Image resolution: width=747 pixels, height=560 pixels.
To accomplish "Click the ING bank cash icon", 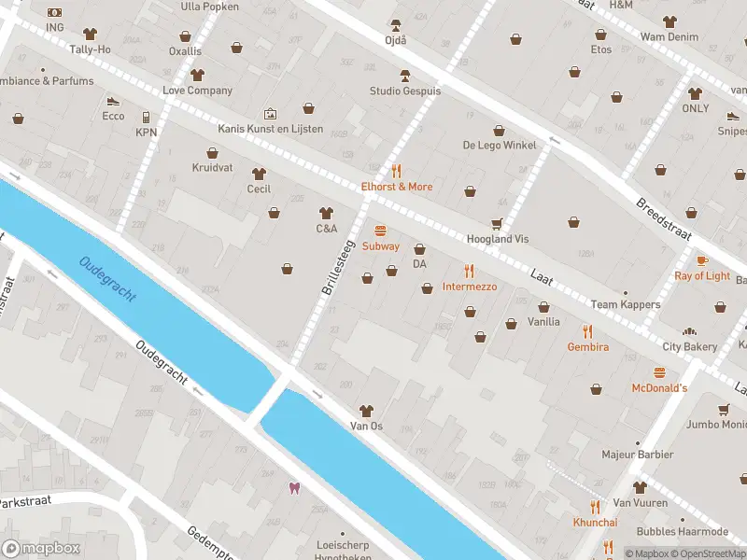I will point(55,13).
